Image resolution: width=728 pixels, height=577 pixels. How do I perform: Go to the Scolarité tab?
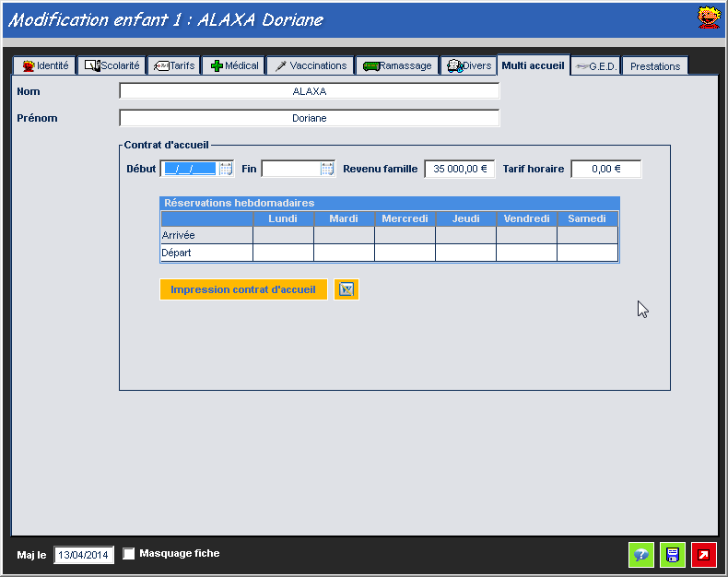112,65
